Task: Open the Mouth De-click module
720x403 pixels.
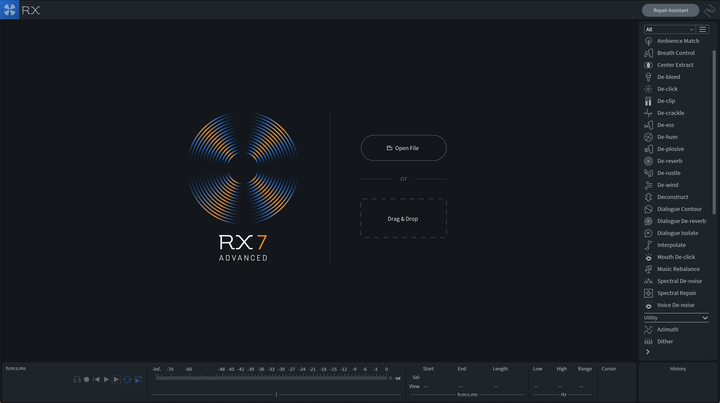Action: [676, 257]
